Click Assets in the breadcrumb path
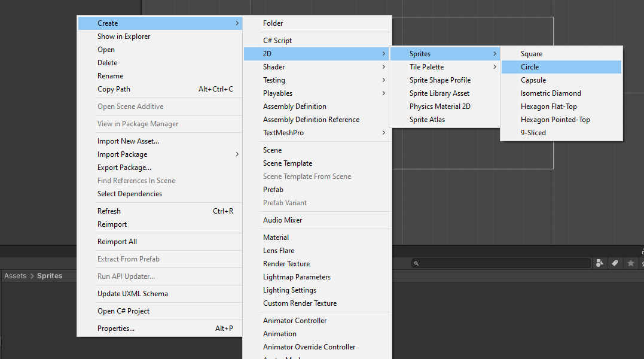 (16, 276)
